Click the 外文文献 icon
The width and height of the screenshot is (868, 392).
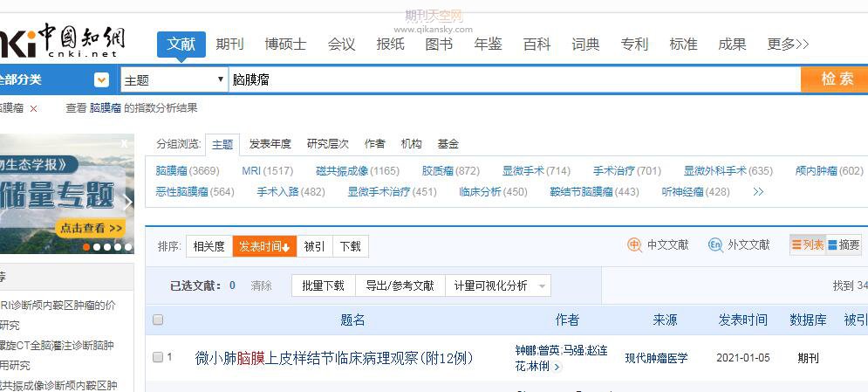pos(715,245)
